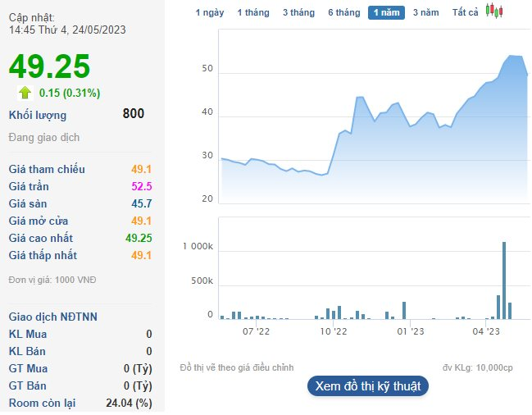Click the 'Giá cao nhất' value 49.25

[x=139, y=238]
